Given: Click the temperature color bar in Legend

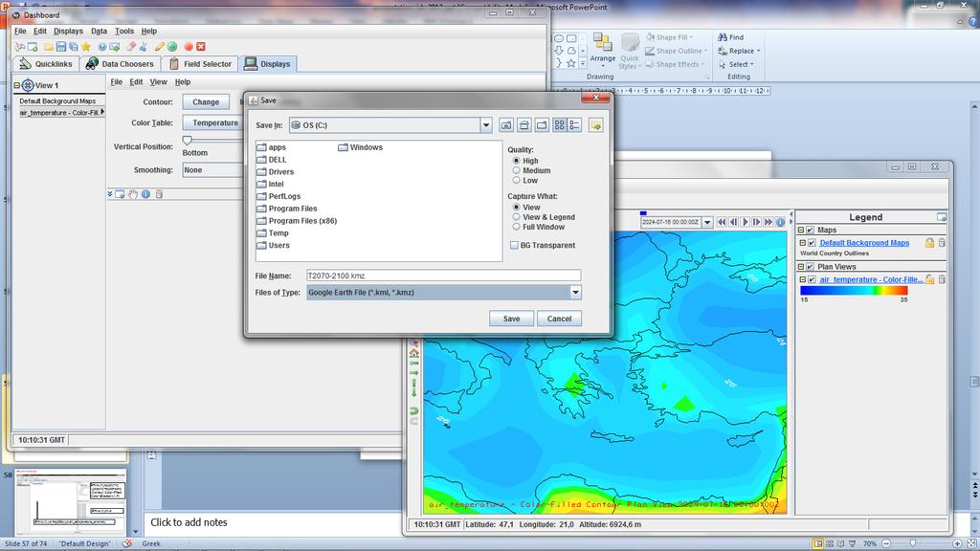Looking at the screenshot, I should [x=854, y=291].
